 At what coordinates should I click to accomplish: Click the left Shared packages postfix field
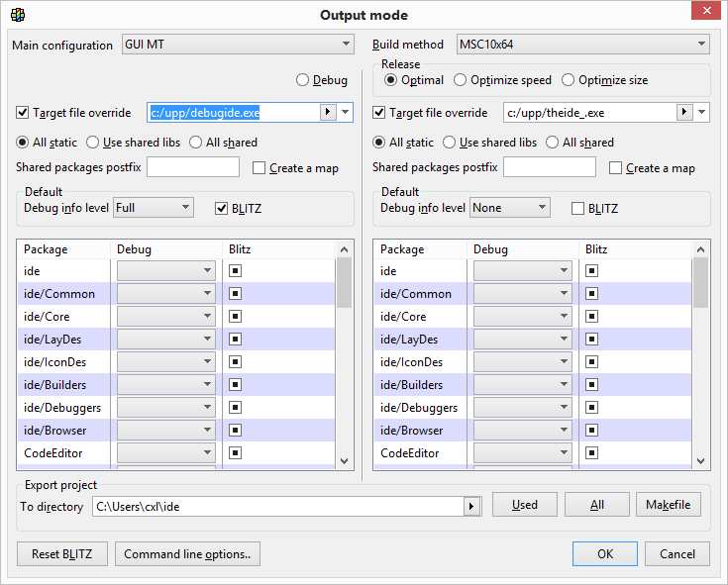coord(193,168)
